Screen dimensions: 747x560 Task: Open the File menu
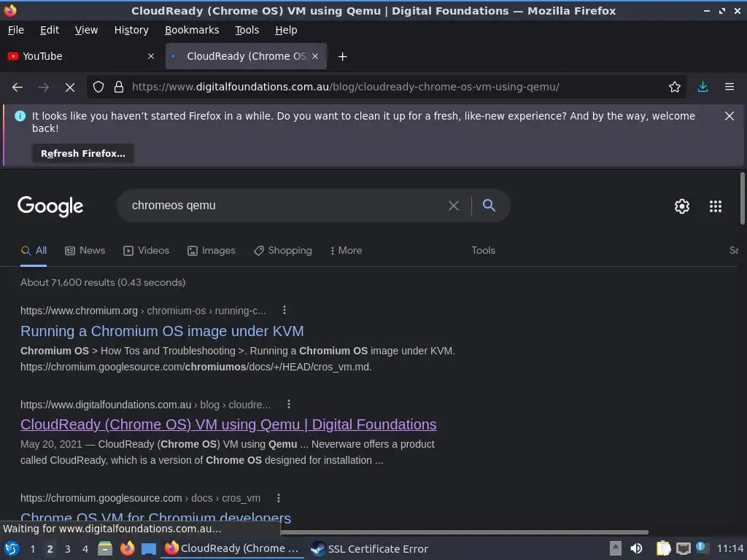[16, 30]
